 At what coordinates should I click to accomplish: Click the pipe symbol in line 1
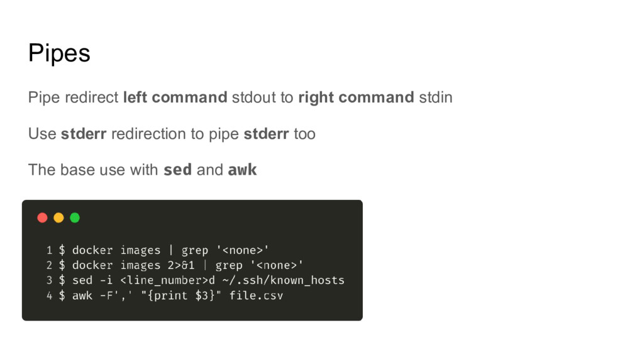(171, 250)
